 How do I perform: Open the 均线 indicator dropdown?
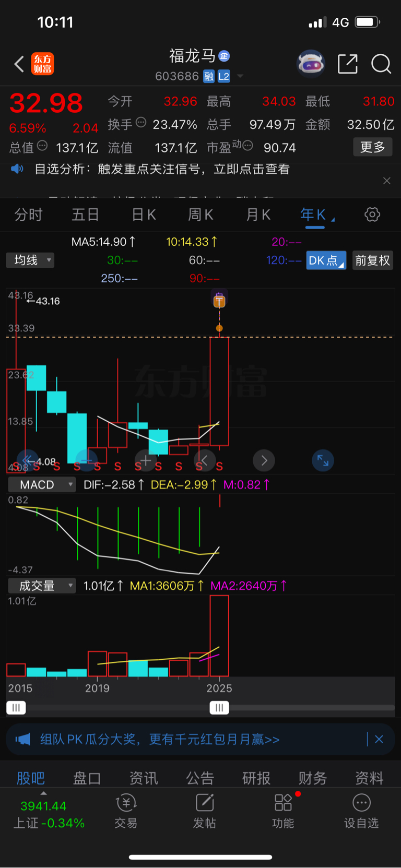(30, 260)
